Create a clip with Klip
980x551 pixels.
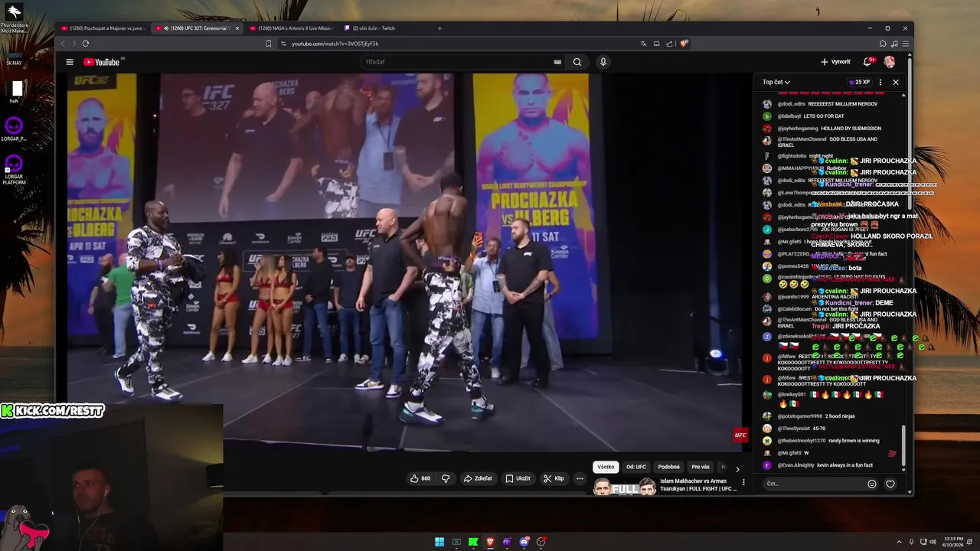tap(554, 478)
